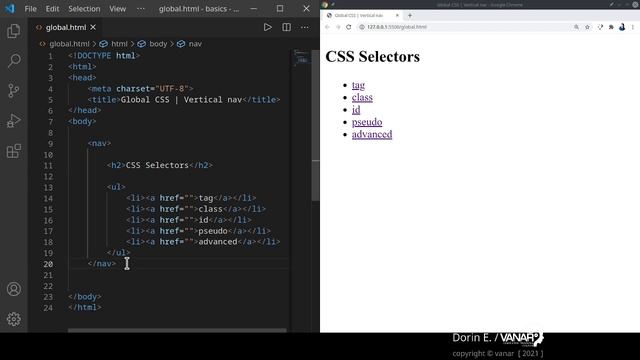Bookmark this page with star icon
This screenshot has width=640, height=360.
(x=587, y=27)
